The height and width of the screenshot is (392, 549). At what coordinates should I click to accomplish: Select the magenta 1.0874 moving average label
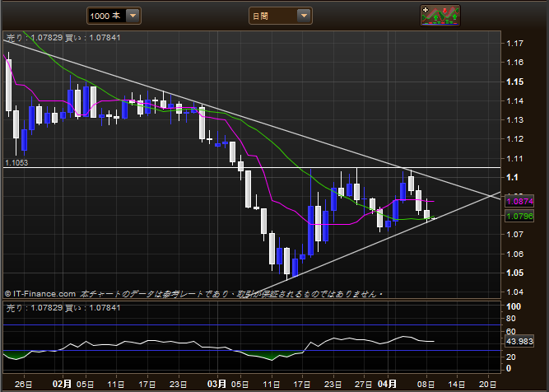519,202
